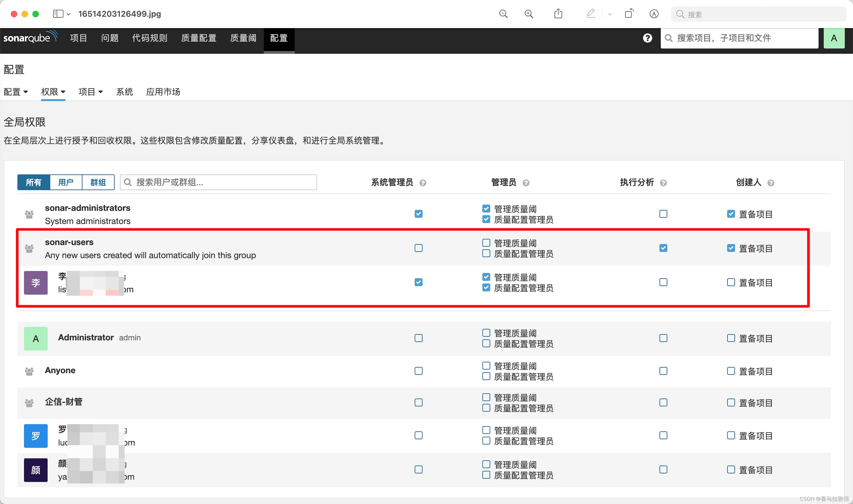Open the help question mark icon
The image size is (853, 504).
tap(647, 38)
